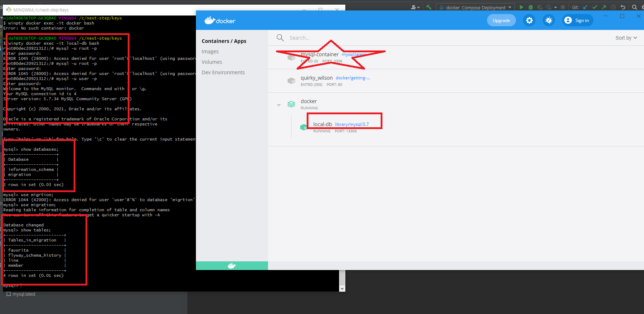
Task: Open the IDE user accounts dropdown
Action: point(416,7)
